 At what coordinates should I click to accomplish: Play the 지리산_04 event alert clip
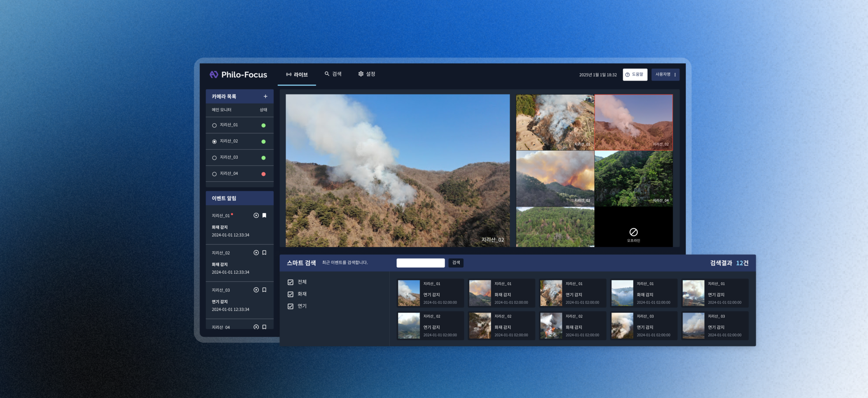(x=256, y=327)
